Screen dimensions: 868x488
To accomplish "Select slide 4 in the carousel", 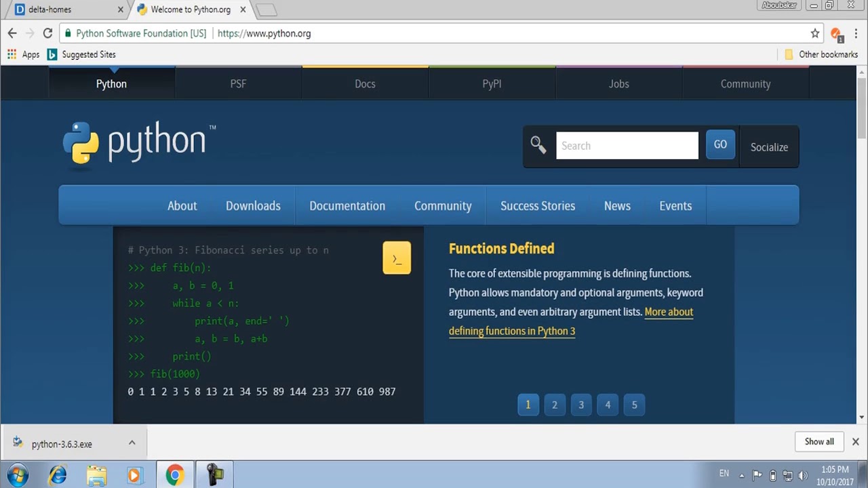I will [x=608, y=405].
